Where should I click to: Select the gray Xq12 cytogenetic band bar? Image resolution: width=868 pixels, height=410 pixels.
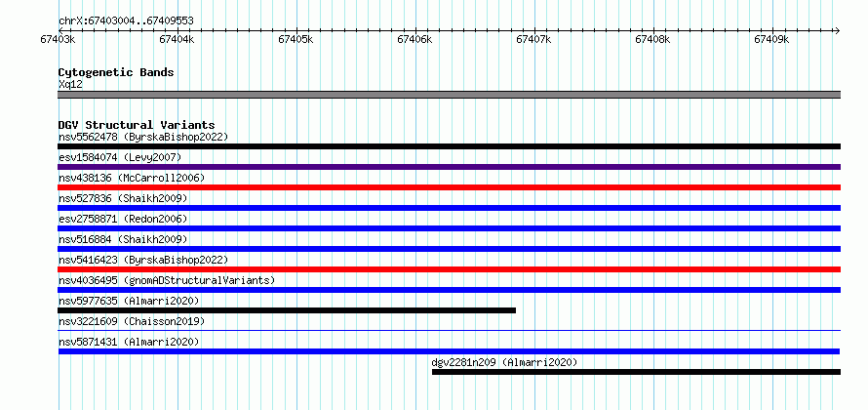point(449,95)
